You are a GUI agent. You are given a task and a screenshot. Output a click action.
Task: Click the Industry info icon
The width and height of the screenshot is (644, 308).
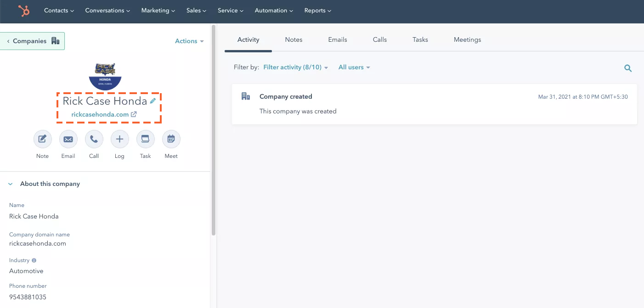34,260
